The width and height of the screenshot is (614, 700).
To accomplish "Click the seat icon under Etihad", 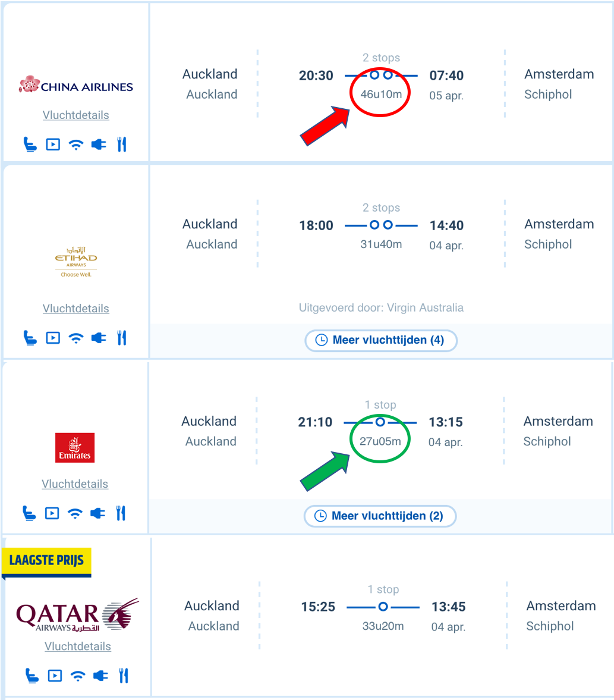I will (30, 338).
